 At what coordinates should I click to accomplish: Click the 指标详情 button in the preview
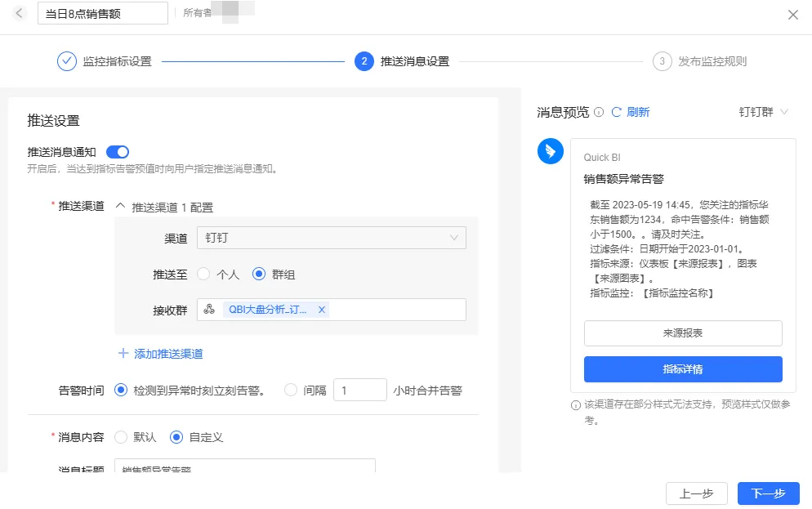click(x=682, y=369)
